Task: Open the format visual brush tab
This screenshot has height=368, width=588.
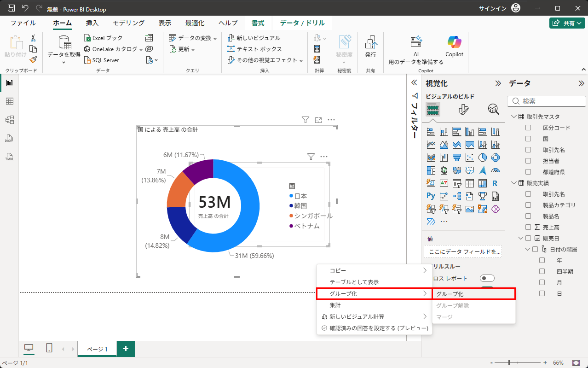Action: pyautogui.click(x=463, y=109)
